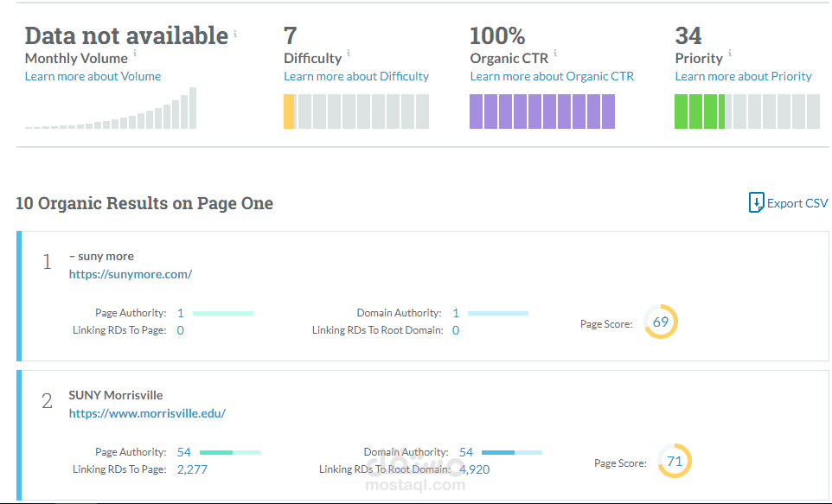Click info icon beside Data not available
The width and height of the screenshot is (832, 504).
point(235,34)
